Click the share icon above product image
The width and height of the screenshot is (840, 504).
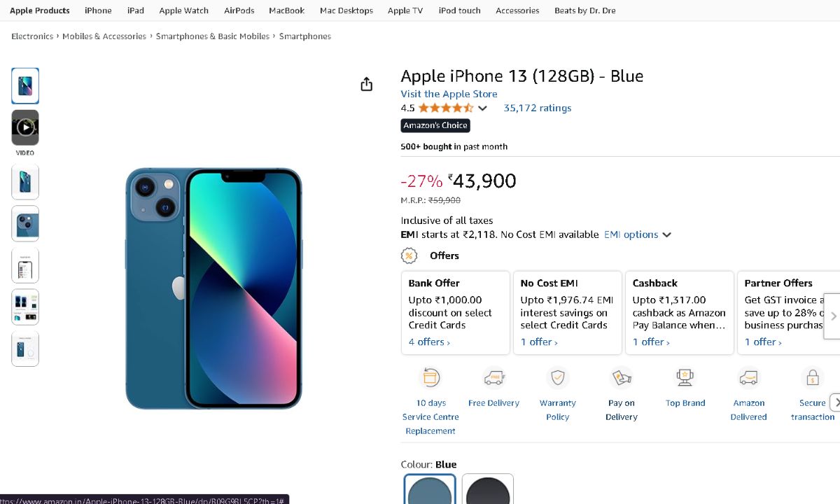[x=366, y=85]
